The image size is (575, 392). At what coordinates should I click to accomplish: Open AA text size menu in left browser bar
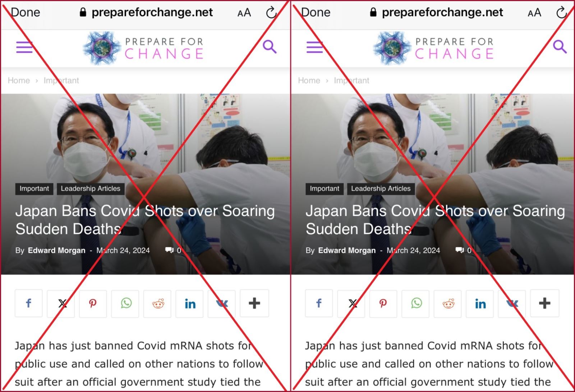(244, 13)
